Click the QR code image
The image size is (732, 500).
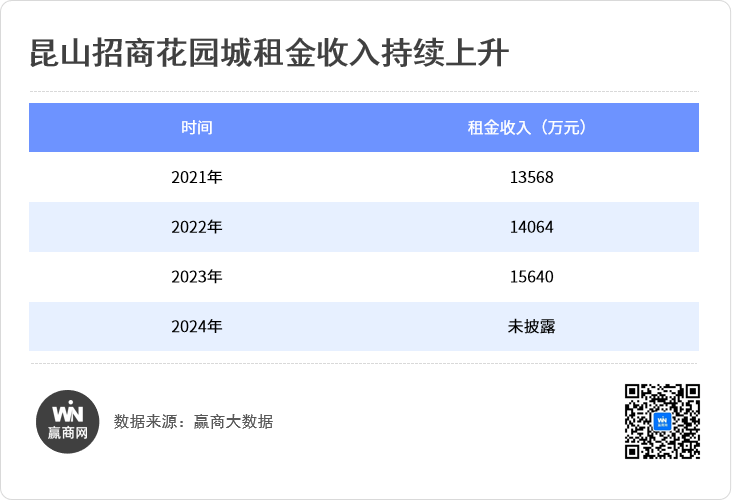pyautogui.click(x=662, y=421)
